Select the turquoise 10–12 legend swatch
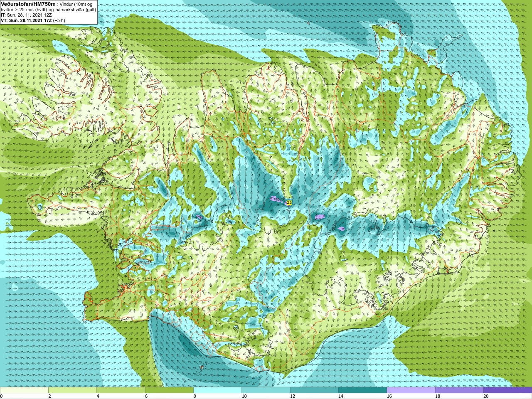The width and height of the screenshot is (532, 399). (266, 390)
